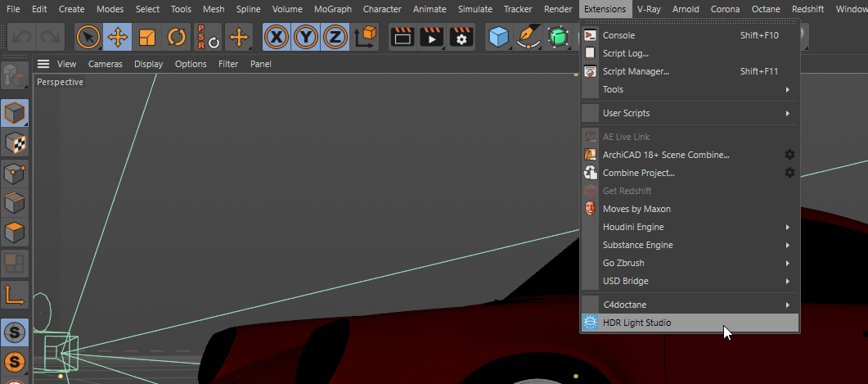Click the Enable Axis icon
This screenshot has height=384, width=868.
click(x=15, y=296)
